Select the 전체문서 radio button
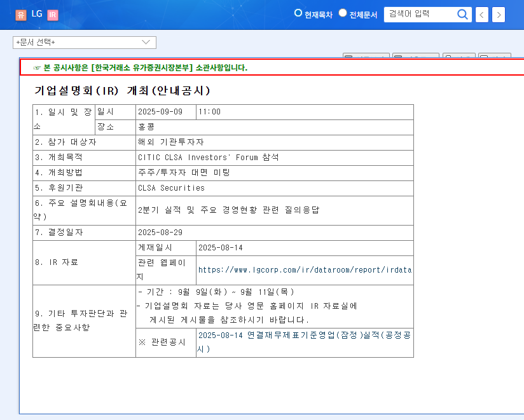The width and height of the screenshot is (524, 420). (343, 13)
